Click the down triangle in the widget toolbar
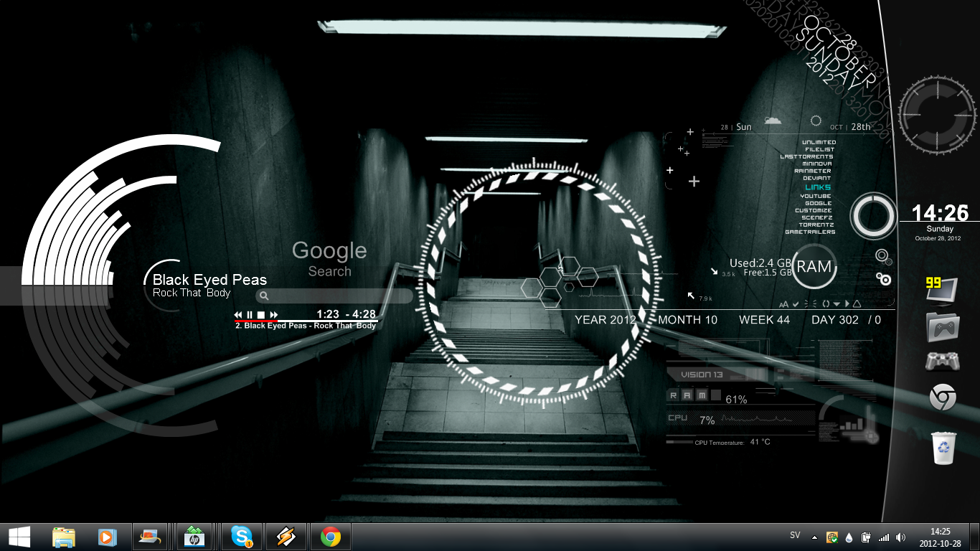 pos(837,304)
